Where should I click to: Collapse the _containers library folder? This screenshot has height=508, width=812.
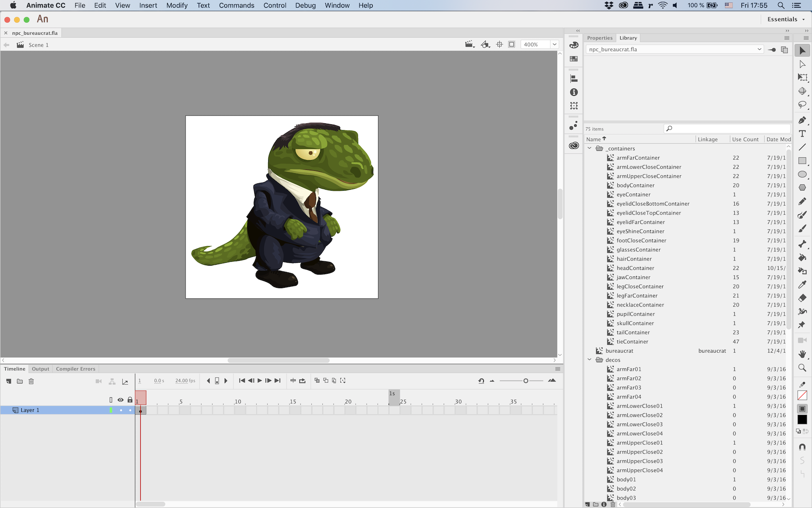(589, 149)
